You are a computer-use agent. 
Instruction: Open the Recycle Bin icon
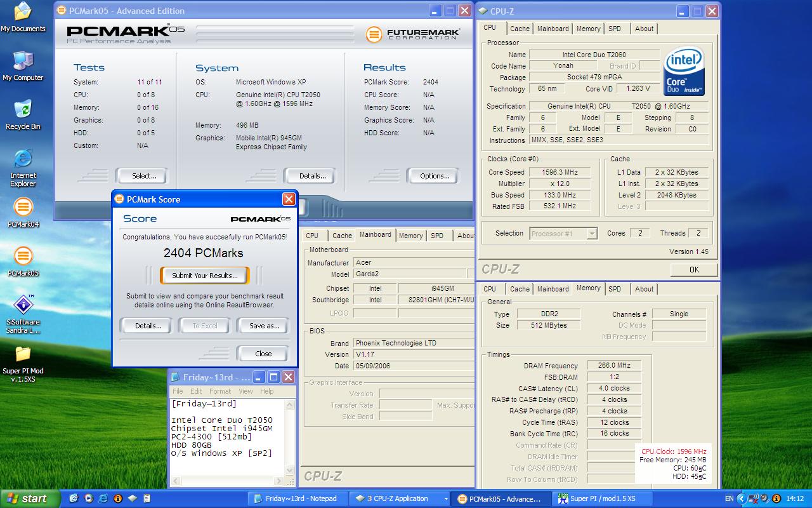click(x=23, y=115)
